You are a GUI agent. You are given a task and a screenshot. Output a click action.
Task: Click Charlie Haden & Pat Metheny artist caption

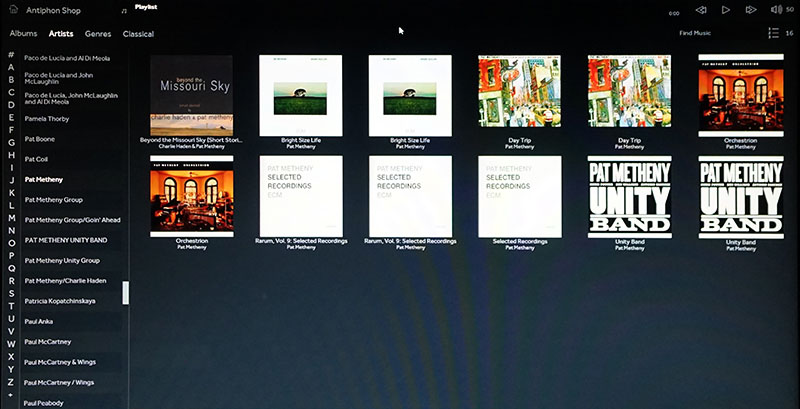tap(191, 147)
